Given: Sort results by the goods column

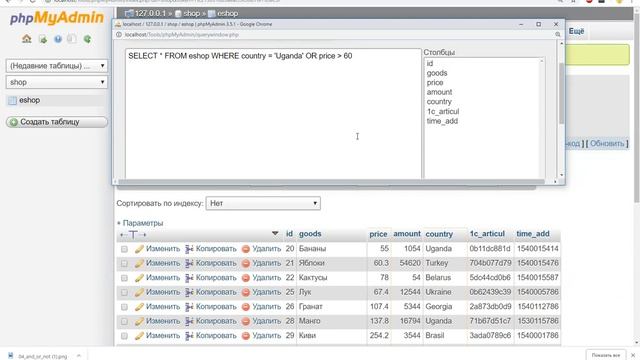Looking at the screenshot, I should pos(310,234).
